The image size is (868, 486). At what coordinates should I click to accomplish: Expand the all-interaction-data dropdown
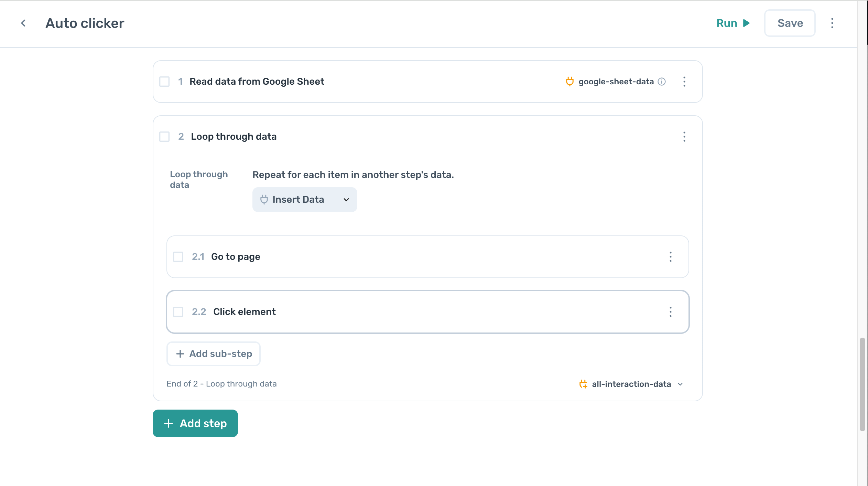coord(680,384)
